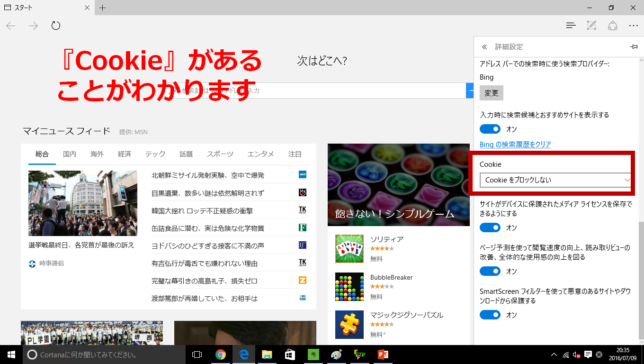Select the 注目 news tab
Viewport: 644px width, 364px height.
click(295, 154)
